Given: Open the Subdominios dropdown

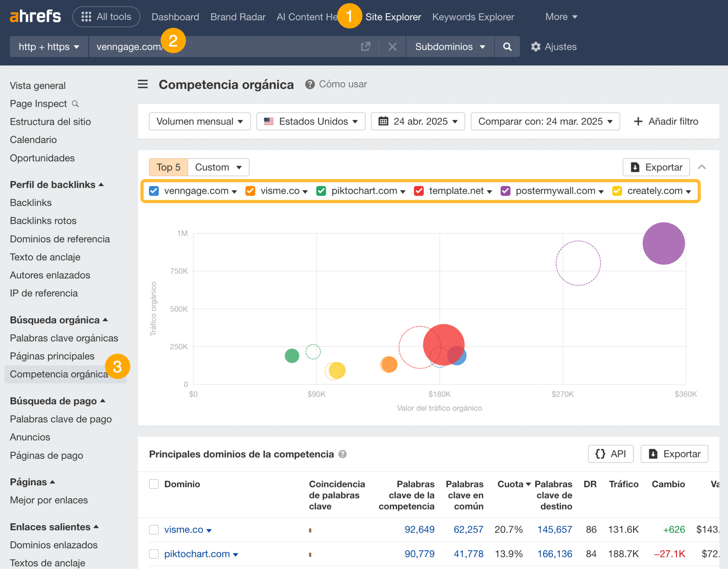Looking at the screenshot, I should (x=449, y=47).
